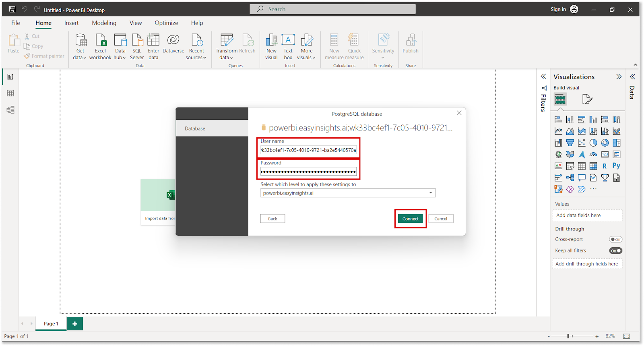Select the KPI visual

pyautogui.click(x=558, y=166)
